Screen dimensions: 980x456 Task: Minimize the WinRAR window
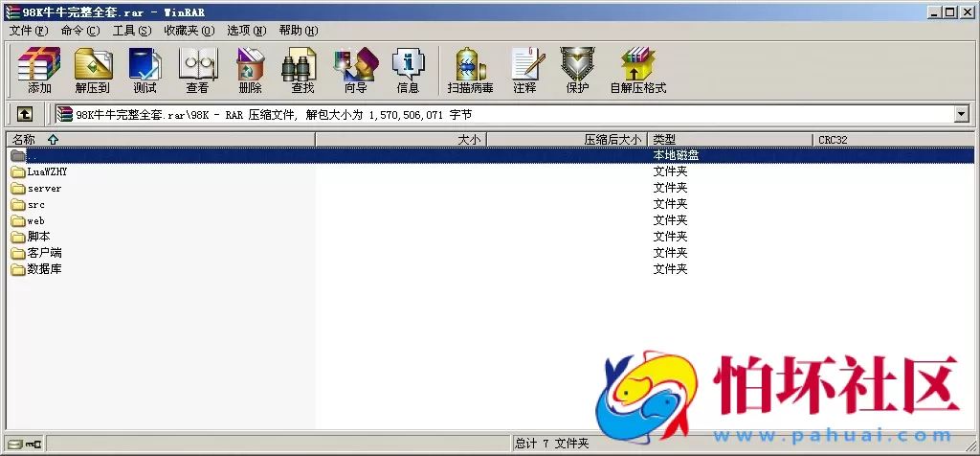click(934, 11)
